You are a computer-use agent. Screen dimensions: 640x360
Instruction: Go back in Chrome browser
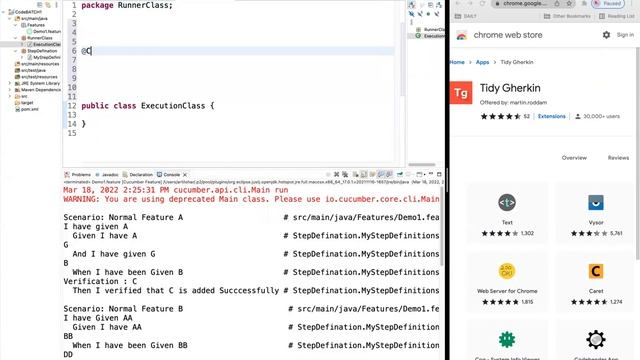[x=457, y=4]
